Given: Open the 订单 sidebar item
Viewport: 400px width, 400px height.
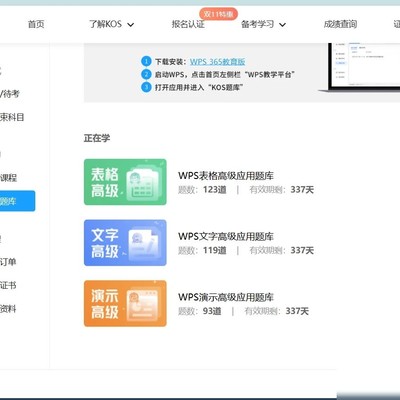Looking at the screenshot, I should 8,262.
